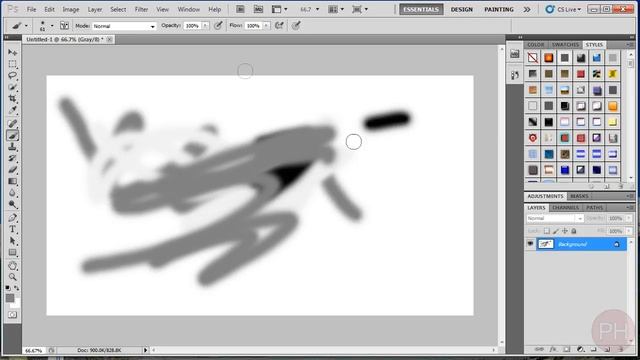The image size is (640, 360).
Task: Hide the Background layer with eye icon
Action: pyautogui.click(x=530, y=244)
